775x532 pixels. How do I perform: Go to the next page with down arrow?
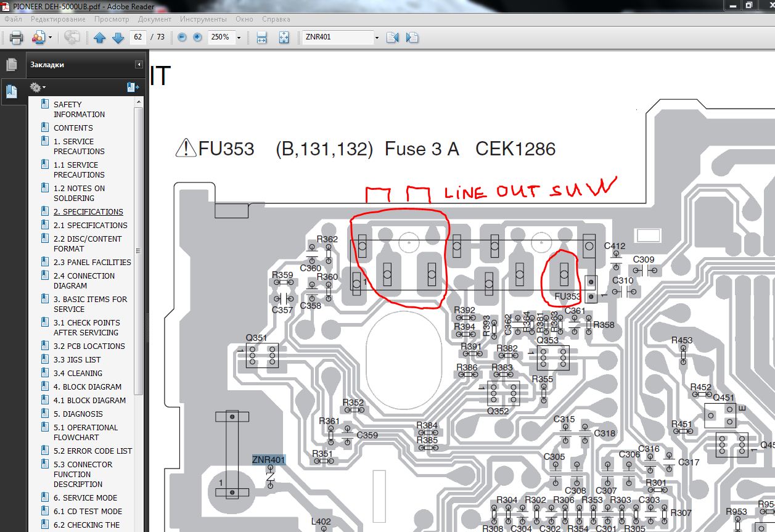[118, 38]
